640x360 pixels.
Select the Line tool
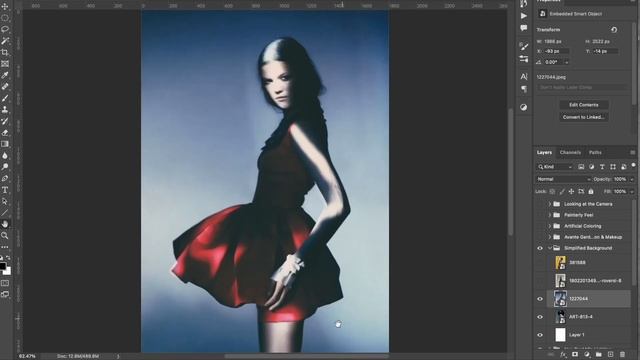(5, 213)
